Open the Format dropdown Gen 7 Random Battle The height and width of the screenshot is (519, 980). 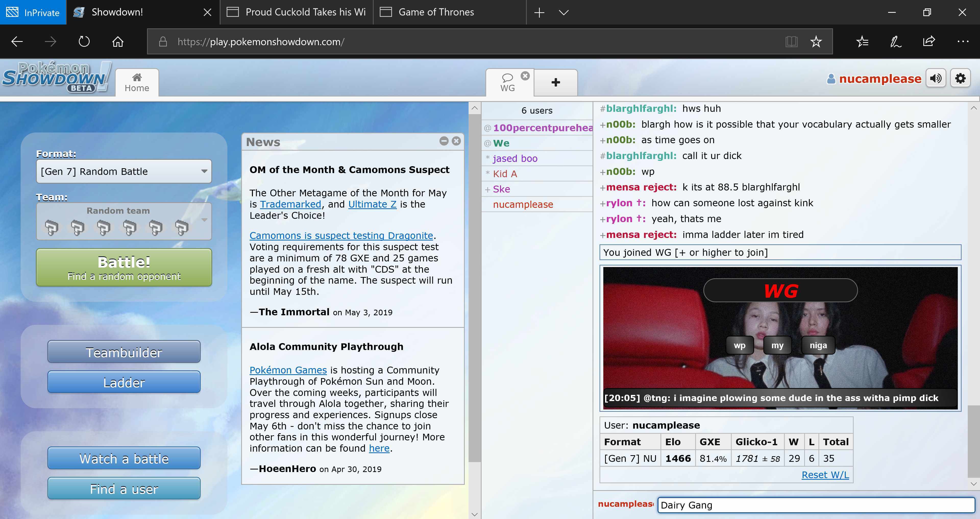pyautogui.click(x=124, y=172)
